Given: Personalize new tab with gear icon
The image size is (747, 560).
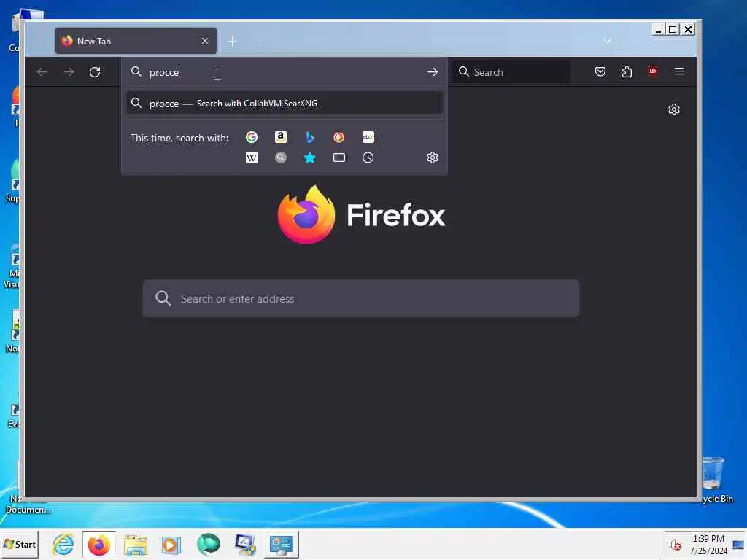Looking at the screenshot, I should [673, 109].
